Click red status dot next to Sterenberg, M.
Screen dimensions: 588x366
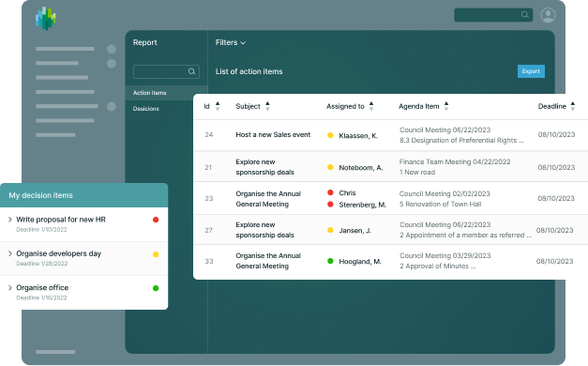(x=330, y=205)
